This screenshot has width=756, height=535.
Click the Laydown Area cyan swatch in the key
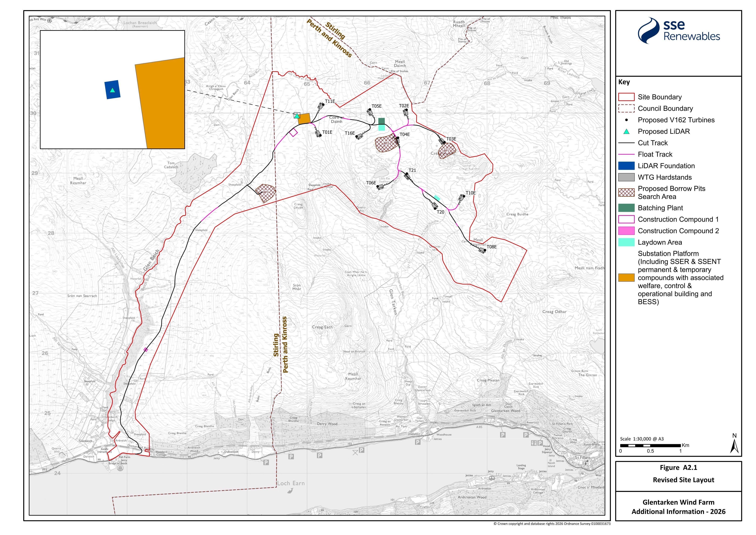(626, 242)
